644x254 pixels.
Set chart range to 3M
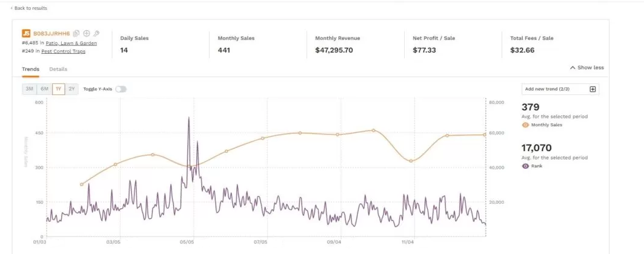(x=29, y=89)
